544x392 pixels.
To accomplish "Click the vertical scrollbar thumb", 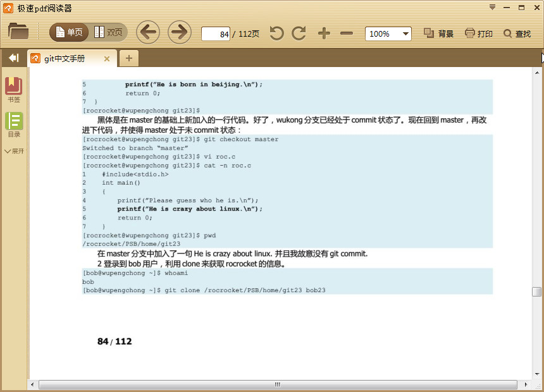I will pyautogui.click(x=536, y=291).
